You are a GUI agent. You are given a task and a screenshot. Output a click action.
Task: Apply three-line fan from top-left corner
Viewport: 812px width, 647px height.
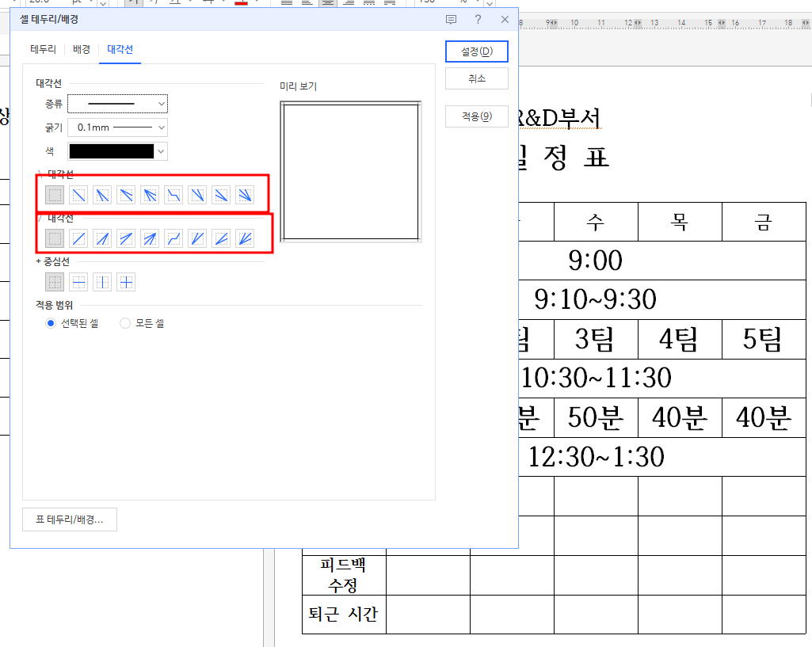click(x=150, y=195)
